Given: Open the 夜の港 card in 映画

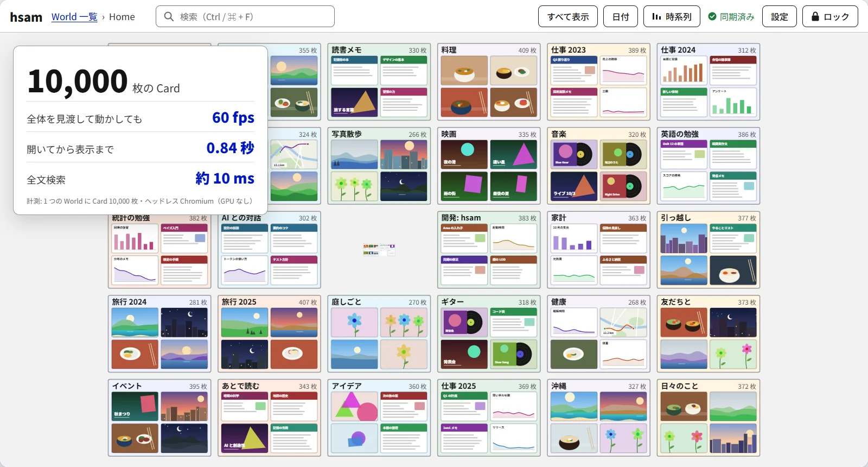Looking at the screenshot, I should click(464, 154).
